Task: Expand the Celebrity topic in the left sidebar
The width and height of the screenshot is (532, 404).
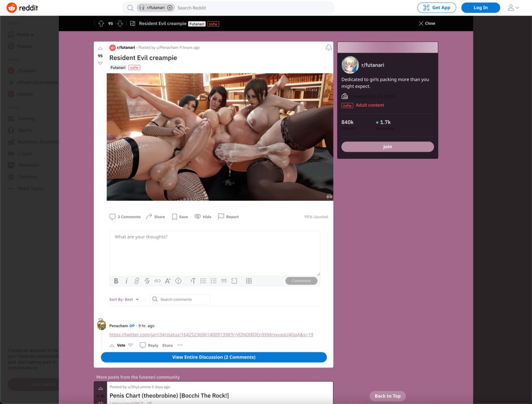Action: pyautogui.click(x=23, y=177)
